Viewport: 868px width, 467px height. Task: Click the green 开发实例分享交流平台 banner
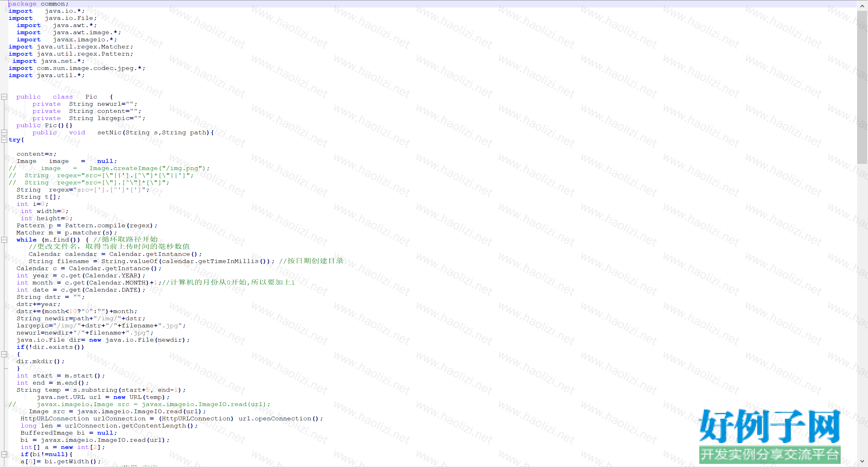coord(769,455)
